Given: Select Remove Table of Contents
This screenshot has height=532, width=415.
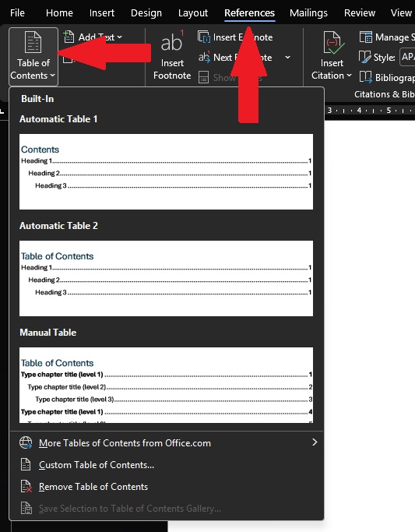Looking at the screenshot, I should tap(167, 487).
